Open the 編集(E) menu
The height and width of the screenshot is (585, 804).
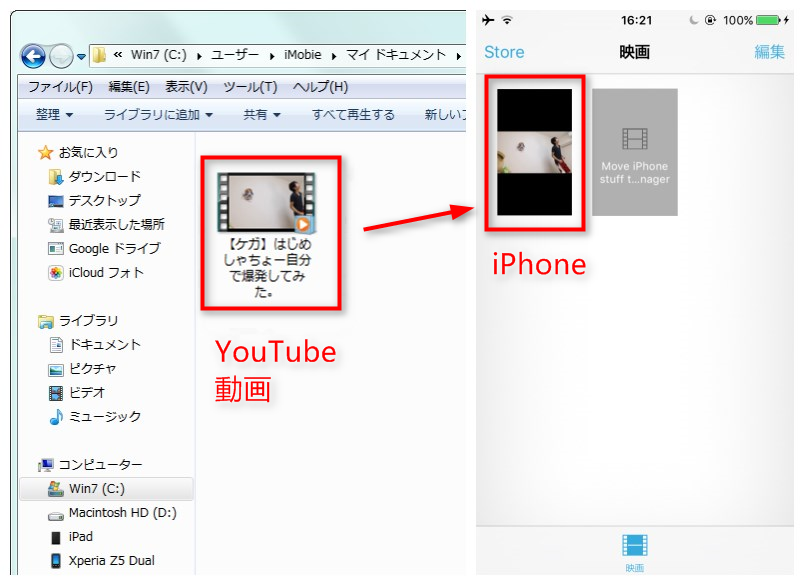[x=129, y=87]
